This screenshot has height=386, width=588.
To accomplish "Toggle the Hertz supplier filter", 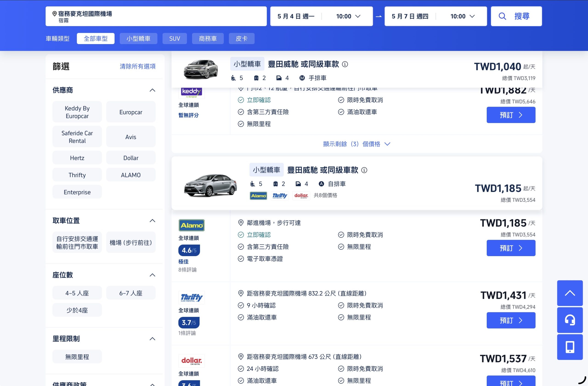I will (77, 158).
